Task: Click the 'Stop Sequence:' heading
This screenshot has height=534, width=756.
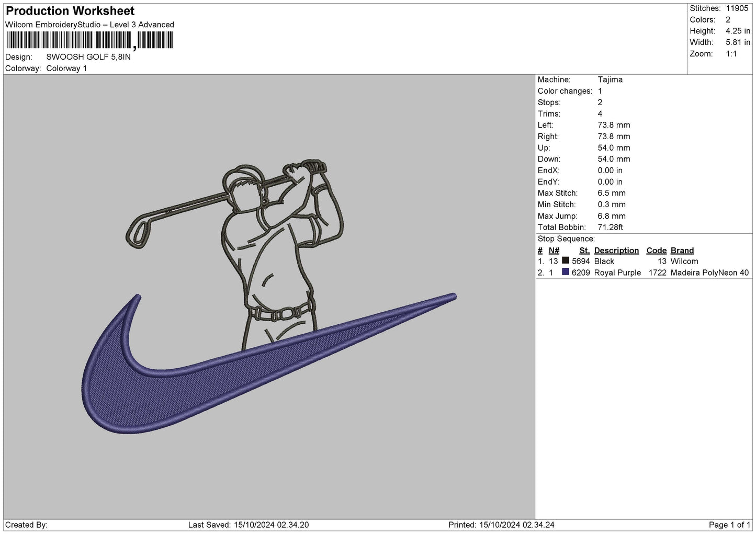Action: (566, 239)
